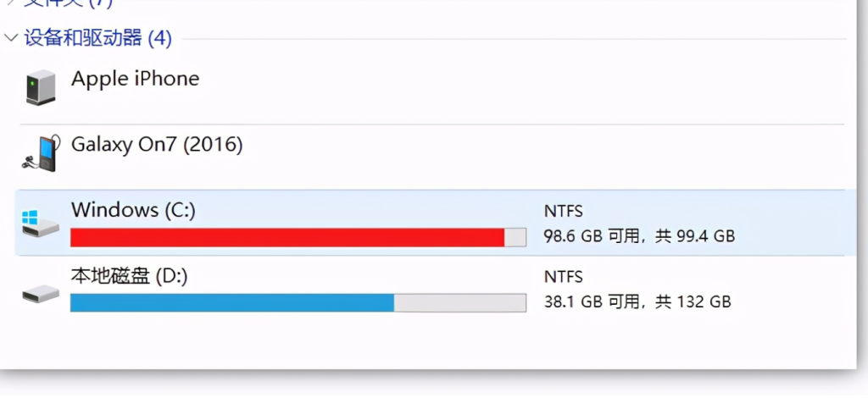Select the Galaxy On7 (2016) name label
Viewport: 868px width, 398px height.
coord(157,145)
